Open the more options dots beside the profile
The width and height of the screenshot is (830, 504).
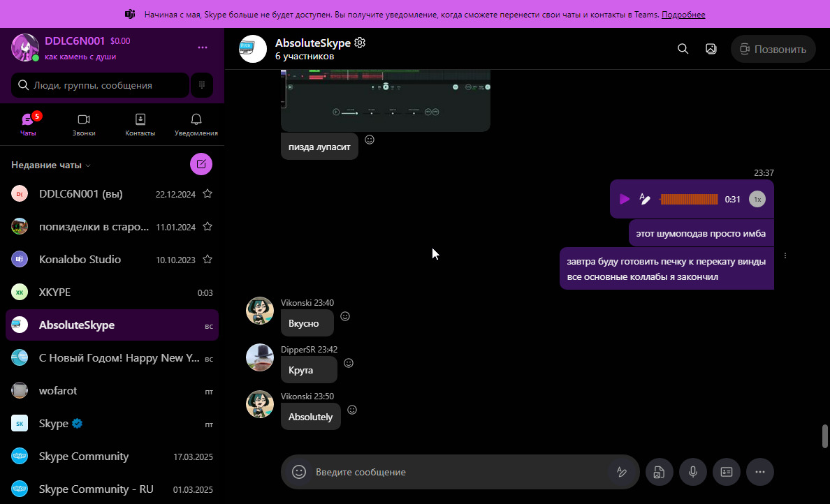202,47
